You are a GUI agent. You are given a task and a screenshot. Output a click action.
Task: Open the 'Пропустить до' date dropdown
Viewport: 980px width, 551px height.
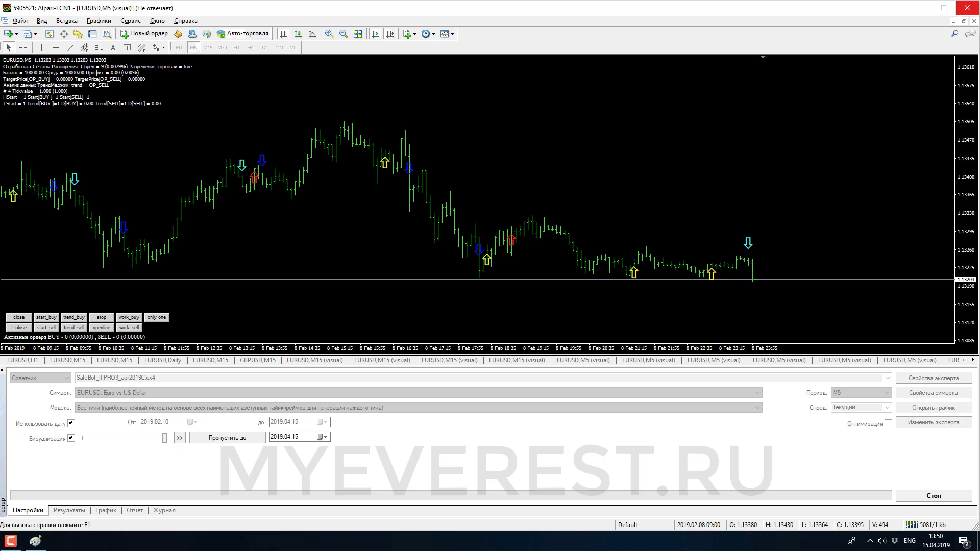[x=300, y=437]
